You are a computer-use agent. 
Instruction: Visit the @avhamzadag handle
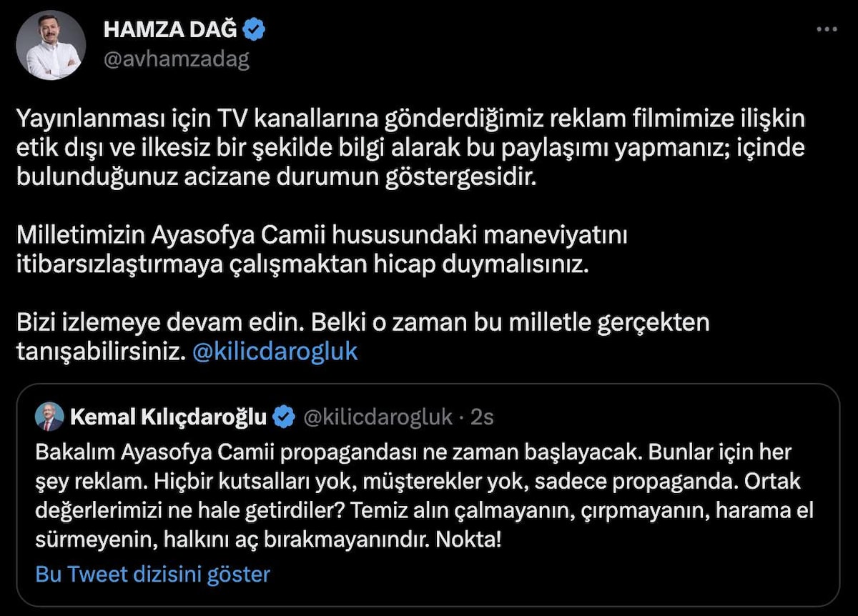pos(177,59)
